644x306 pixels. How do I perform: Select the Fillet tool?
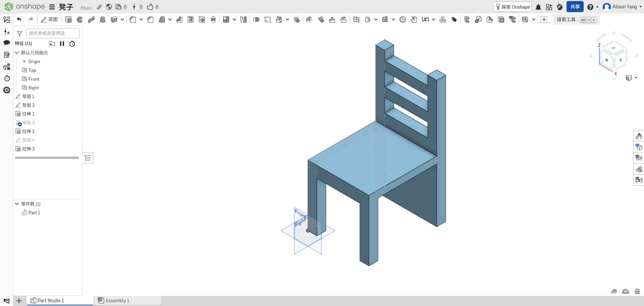133,19
